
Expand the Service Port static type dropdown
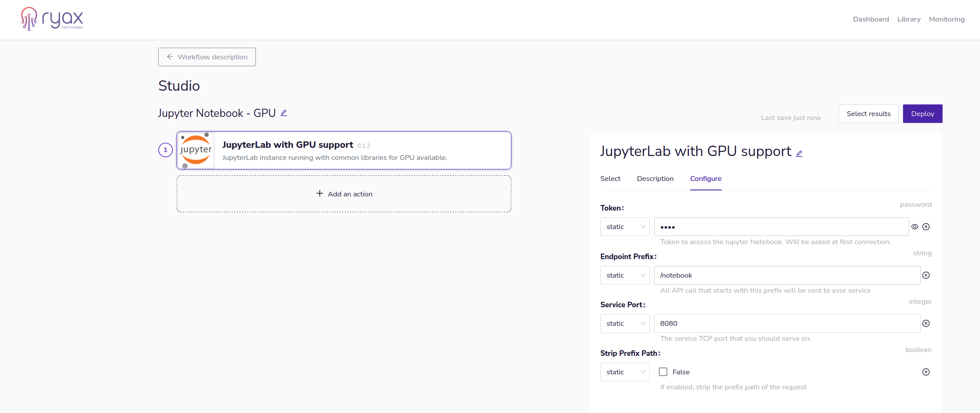pos(625,324)
